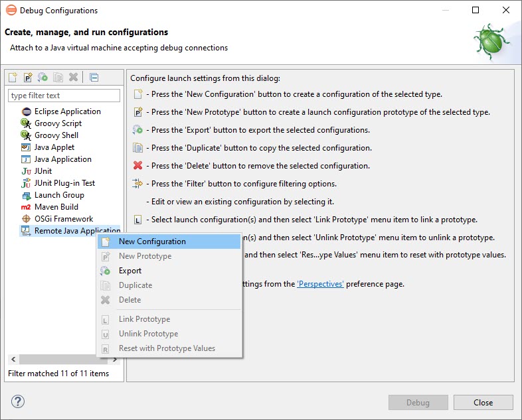Viewport: 522px width, 420px height.
Task: Open help via question mark icon
Action: (x=18, y=401)
